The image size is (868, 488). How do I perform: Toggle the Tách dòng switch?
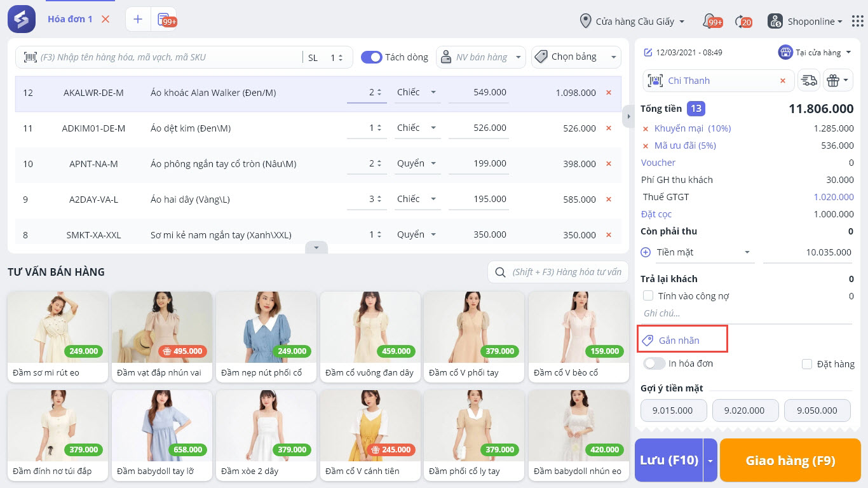371,57
